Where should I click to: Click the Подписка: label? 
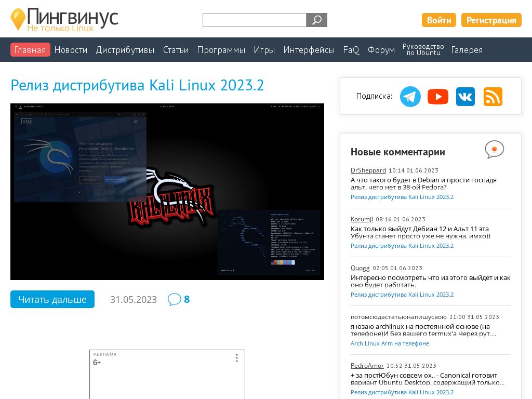374,96
